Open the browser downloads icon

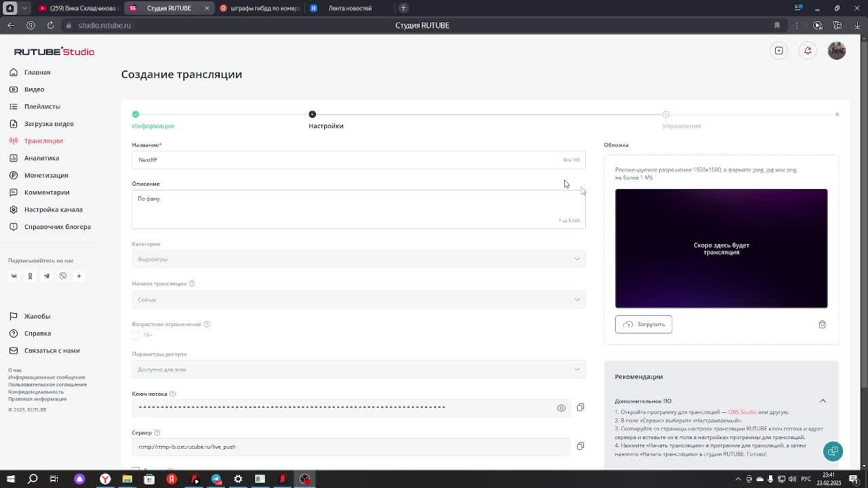tap(857, 25)
